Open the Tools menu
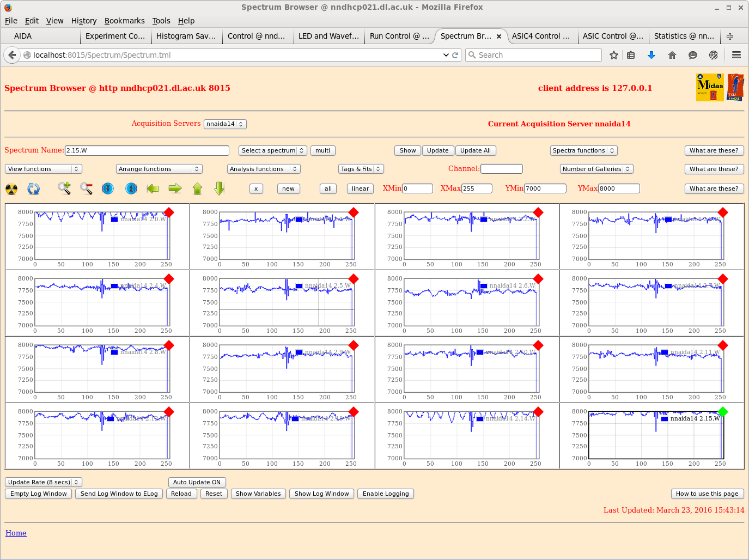Viewport: 749px width, 560px height. coord(161,21)
